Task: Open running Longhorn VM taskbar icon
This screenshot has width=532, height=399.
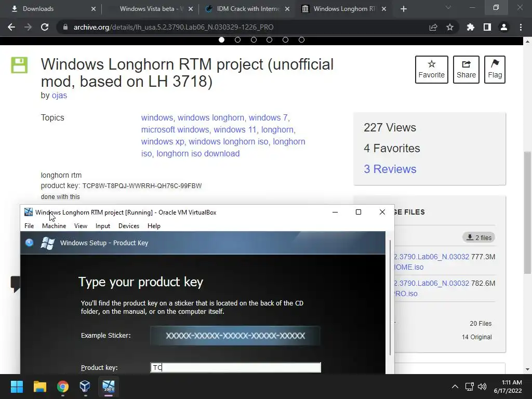Action: 109,387
